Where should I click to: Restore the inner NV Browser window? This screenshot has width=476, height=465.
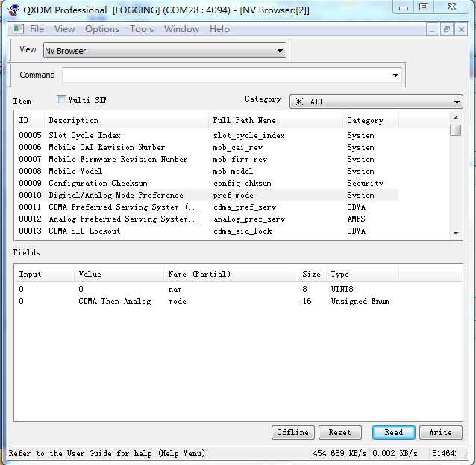click(447, 30)
